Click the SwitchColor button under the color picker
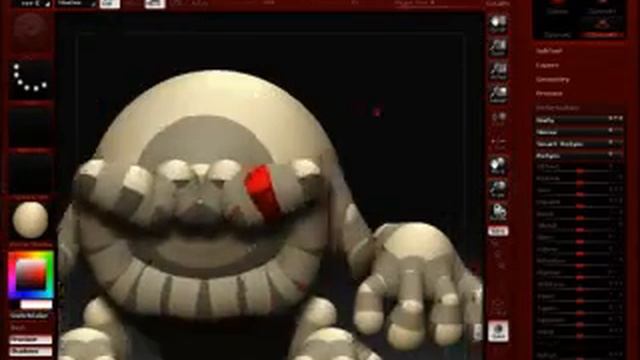The width and height of the screenshot is (640, 360). (x=29, y=316)
